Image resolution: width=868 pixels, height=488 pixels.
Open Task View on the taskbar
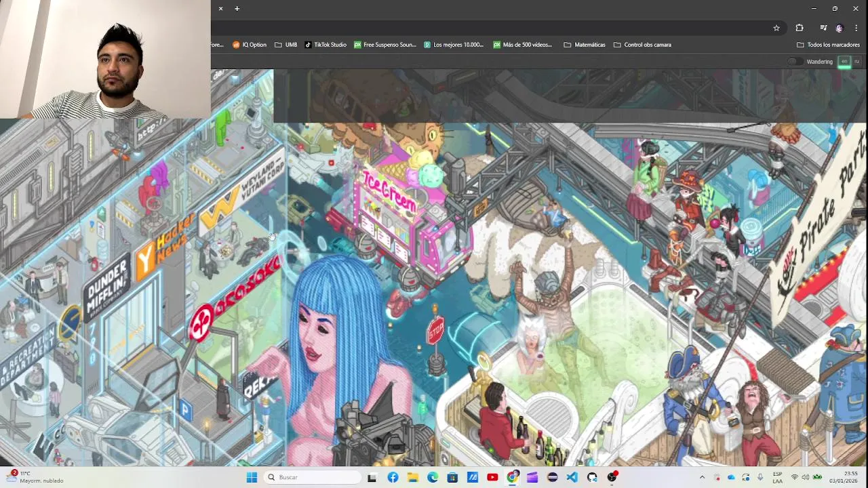pos(372,477)
